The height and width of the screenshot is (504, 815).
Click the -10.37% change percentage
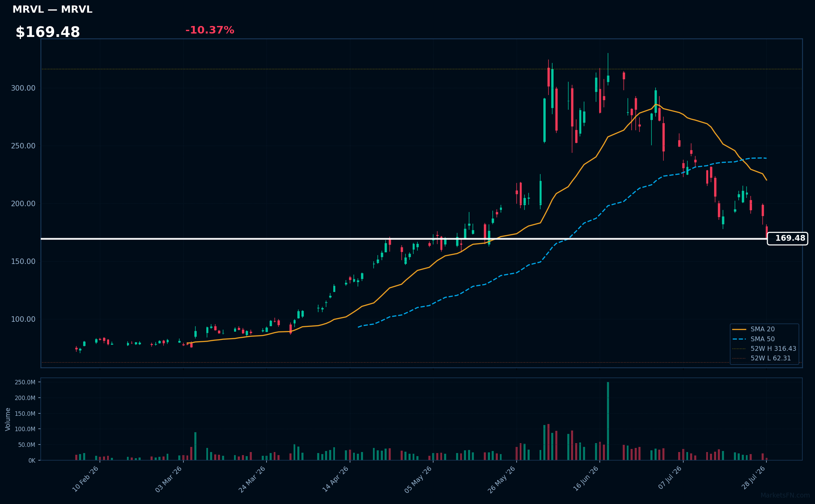210,30
